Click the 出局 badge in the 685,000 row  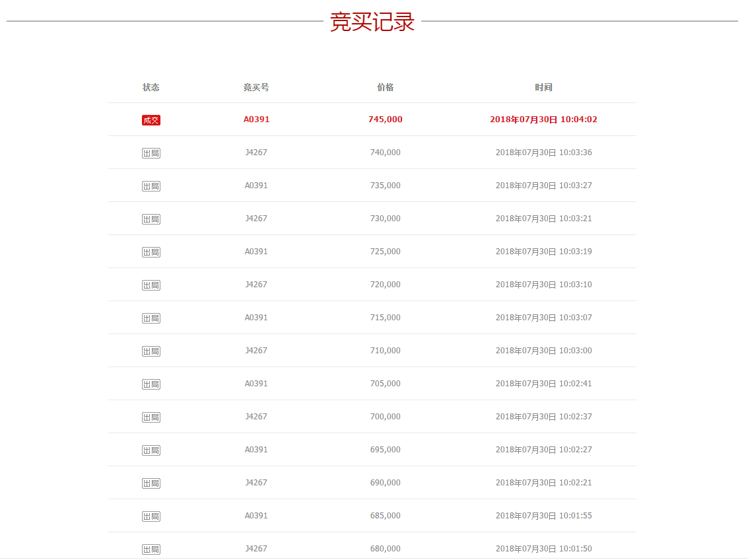tap(151, 516)
